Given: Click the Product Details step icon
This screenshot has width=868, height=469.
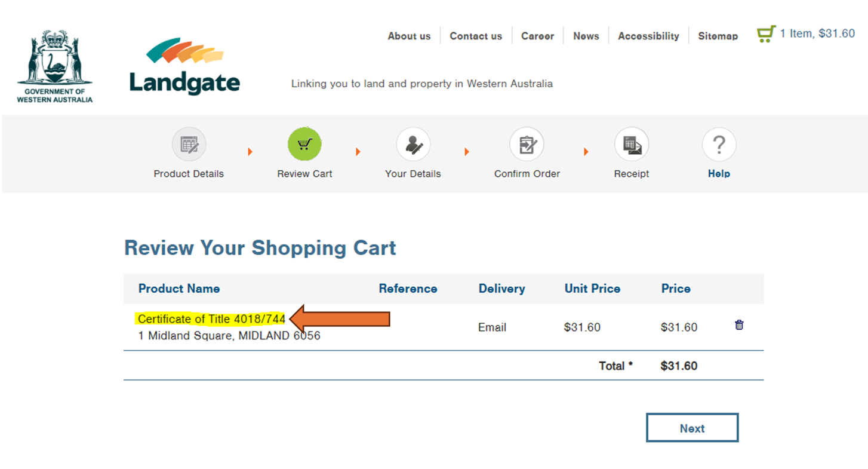Looking at the screenshot, I should click(189, 145).
